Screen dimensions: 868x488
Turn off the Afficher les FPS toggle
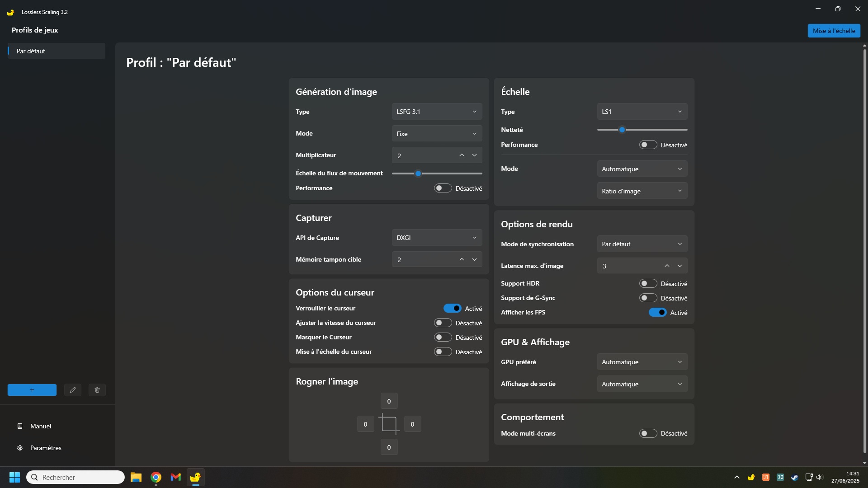[657, 312]
